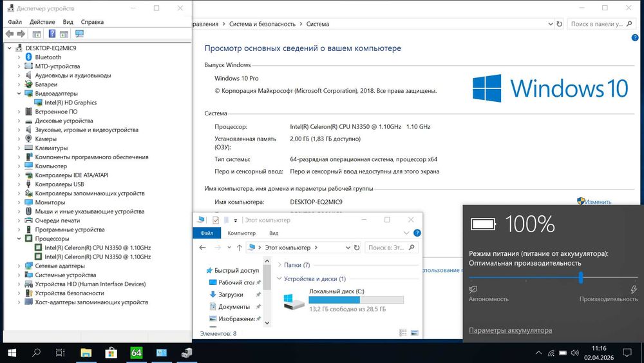644x363 pixels.
Task: Select the Мониторы category
Action: [50, 202]
